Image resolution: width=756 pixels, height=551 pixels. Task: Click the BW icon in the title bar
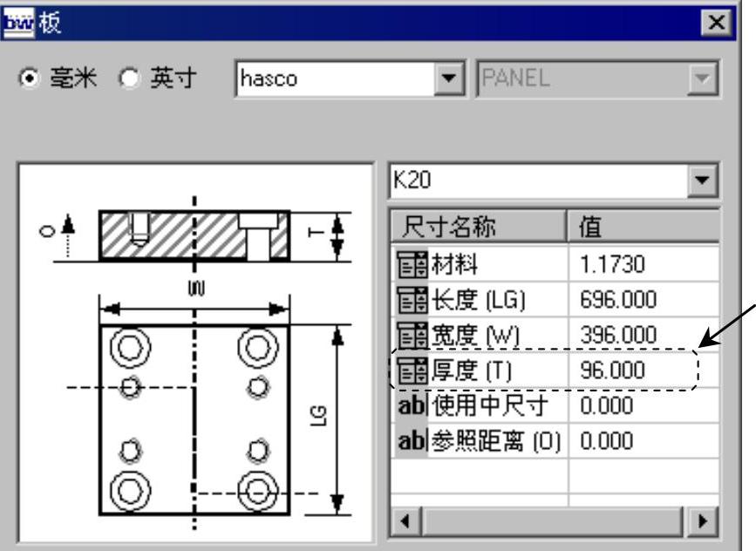(x=18, y=23)
